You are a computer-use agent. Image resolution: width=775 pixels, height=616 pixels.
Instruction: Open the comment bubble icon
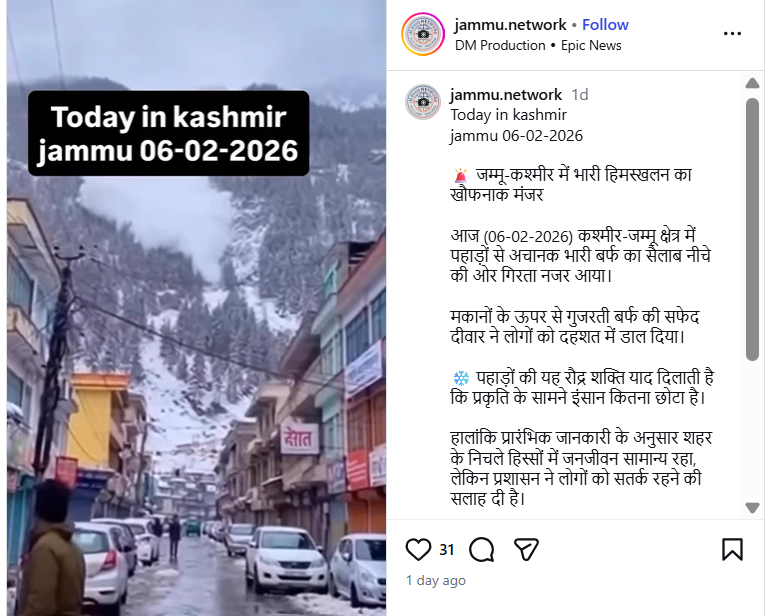pos(481,549)
